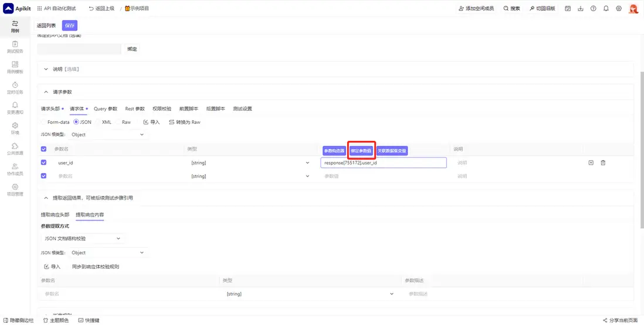The image size is (644, 325).
Task: Focus the bound API document input field
Action: pos(79,49)
